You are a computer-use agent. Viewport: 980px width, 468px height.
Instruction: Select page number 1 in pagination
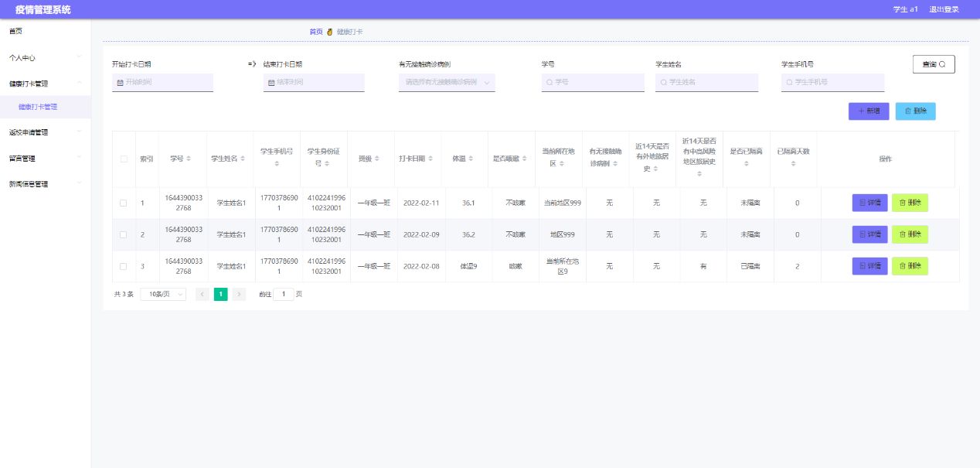coord(220,294)
